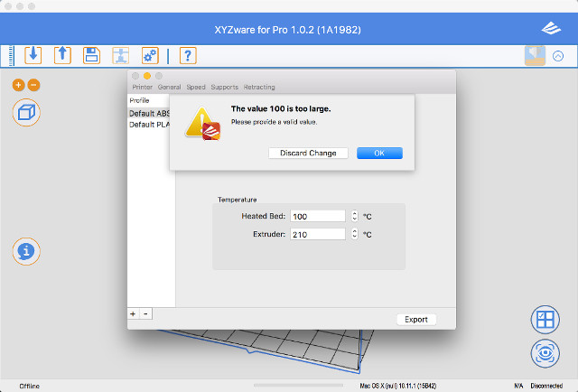Switch to the Supports tab
Image resolution: width=578 pixels, height=392 pixels.
pos(225,87)
